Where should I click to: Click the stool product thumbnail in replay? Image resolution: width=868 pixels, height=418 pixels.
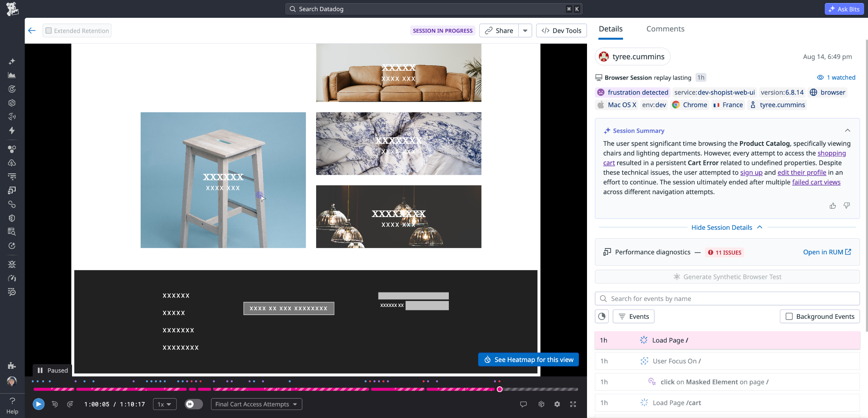pyautogui.click(x=223, y=180)
